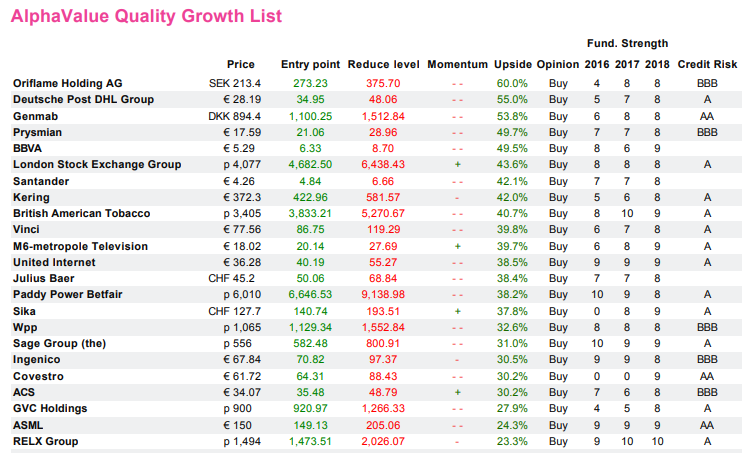The height and width of the screenshot is (453, 751).
Task: Select RELX Group company name
Action: click(46, 442)
